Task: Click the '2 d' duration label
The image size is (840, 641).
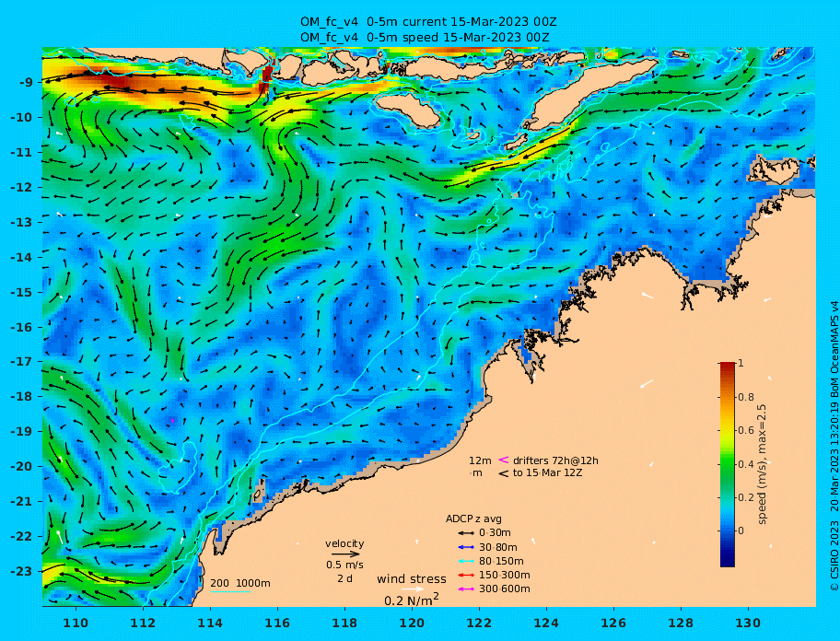Action: point(344,579)
